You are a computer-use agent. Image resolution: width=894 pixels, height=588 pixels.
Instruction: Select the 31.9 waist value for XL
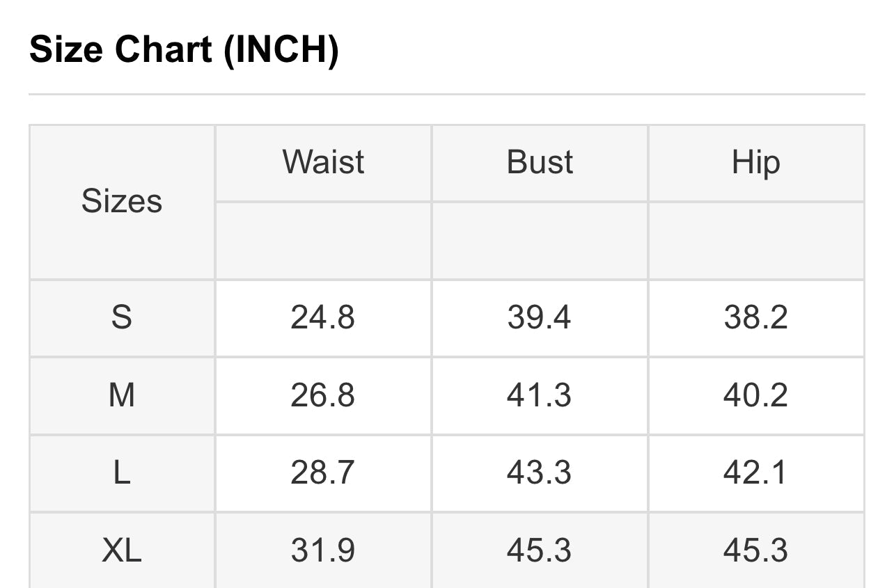tap(323, 551)
